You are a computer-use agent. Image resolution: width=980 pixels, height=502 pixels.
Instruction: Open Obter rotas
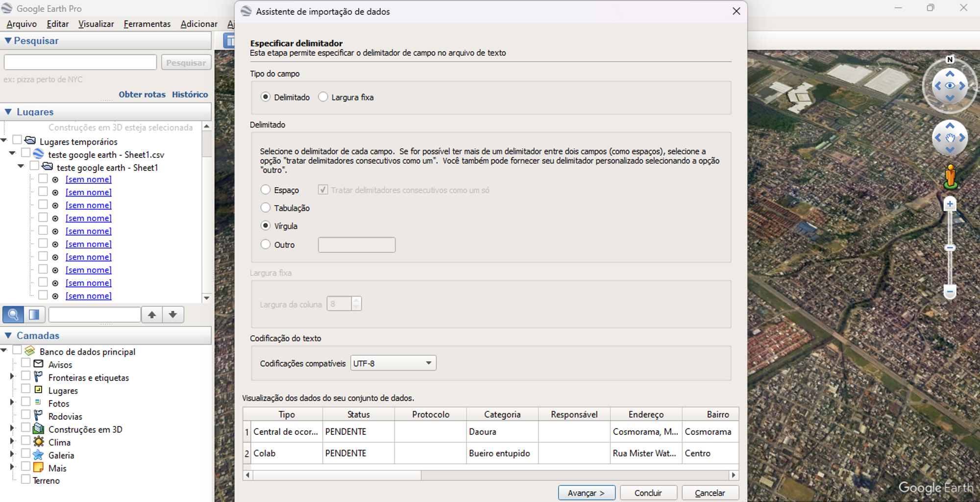coord(142,94)
